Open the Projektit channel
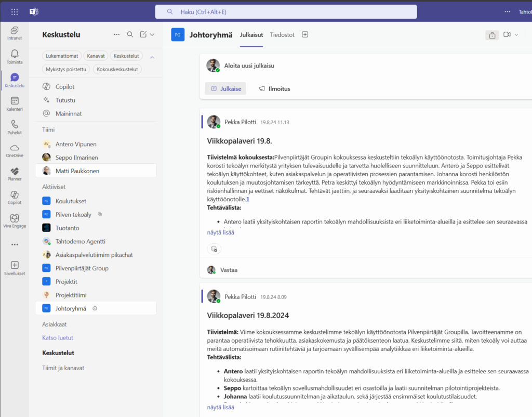Image resolution: width=532 pixels, height=417 pixels. [96, 281]
